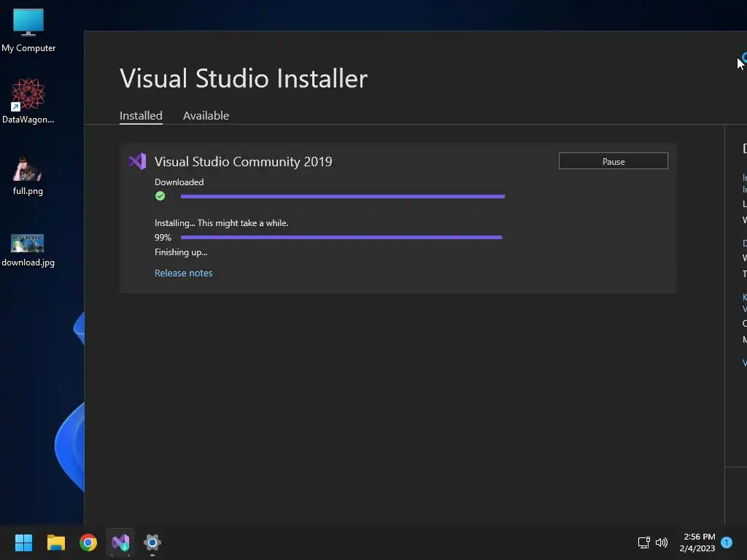Click the Downloaded progress bar

pyautogui.click(x=343, y=196)
